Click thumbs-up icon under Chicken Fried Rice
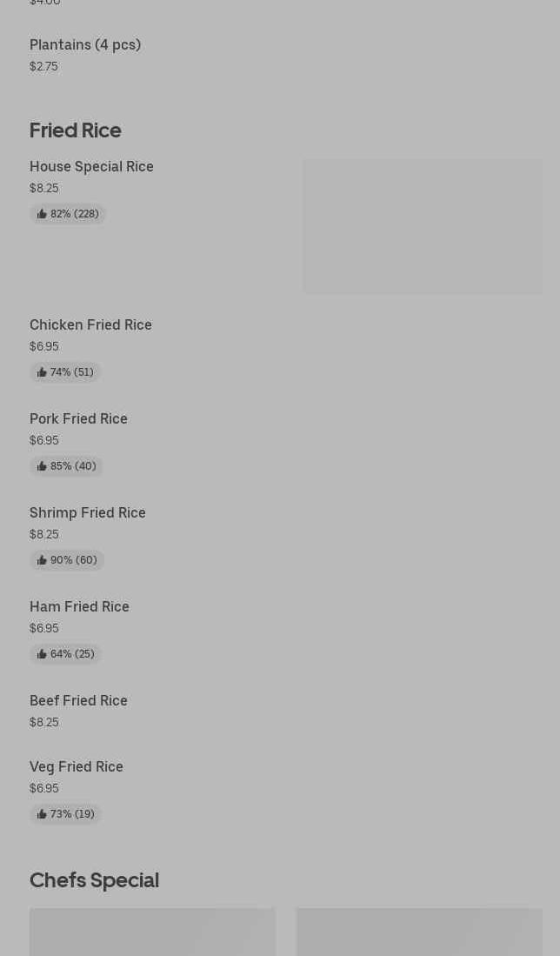This screenshot has height=956, width=560. click(42, 372)
